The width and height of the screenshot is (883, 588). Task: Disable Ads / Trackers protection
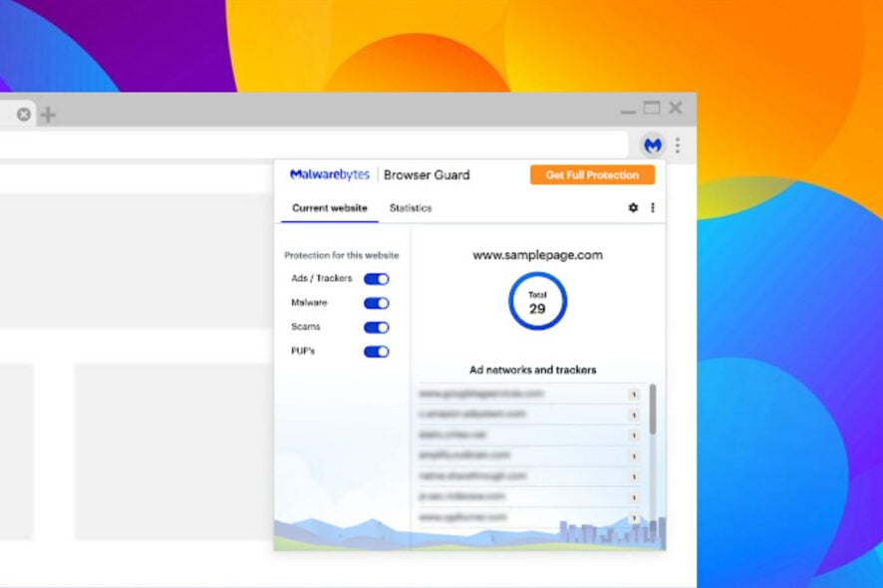376,281
